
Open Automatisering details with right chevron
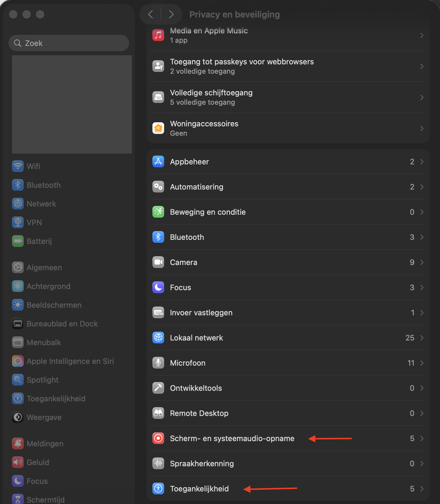[x=422, y=187]
